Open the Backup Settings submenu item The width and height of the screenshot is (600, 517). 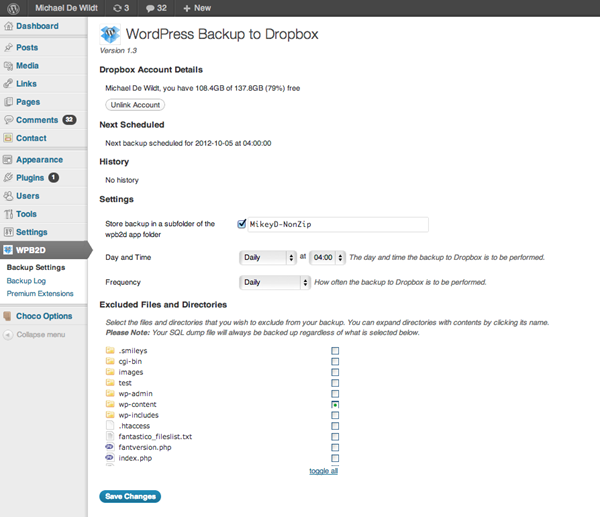click(x=36, y=267)
